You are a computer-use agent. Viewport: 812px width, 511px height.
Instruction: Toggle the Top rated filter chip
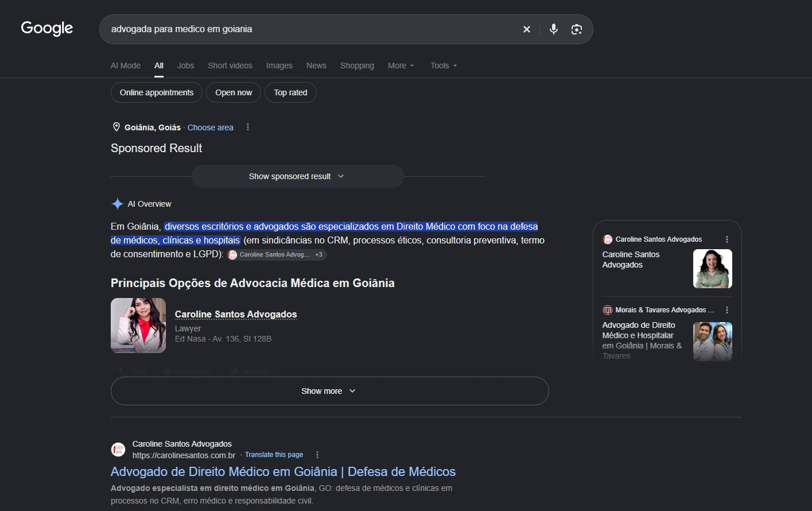290,92
